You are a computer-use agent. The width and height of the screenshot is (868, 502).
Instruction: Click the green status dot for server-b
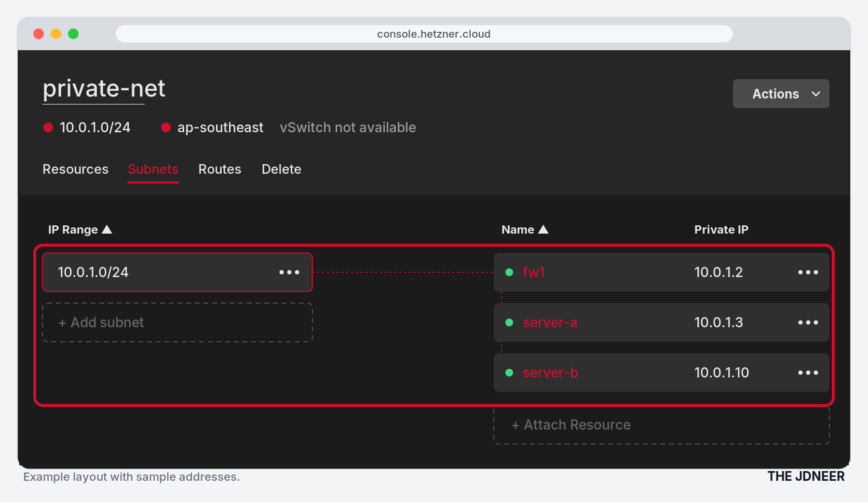[x=509, y=373]
